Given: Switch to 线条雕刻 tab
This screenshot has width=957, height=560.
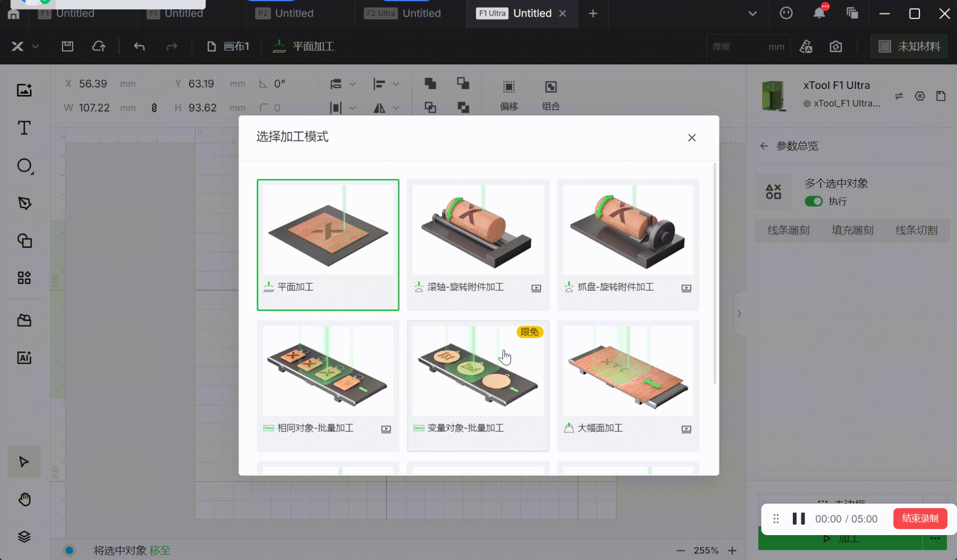Looking at the screenshot, I should (788, 230).
